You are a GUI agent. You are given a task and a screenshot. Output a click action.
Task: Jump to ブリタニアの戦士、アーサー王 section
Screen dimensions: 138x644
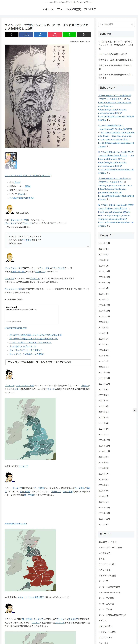pyautogui.click(x=31, y=343)
